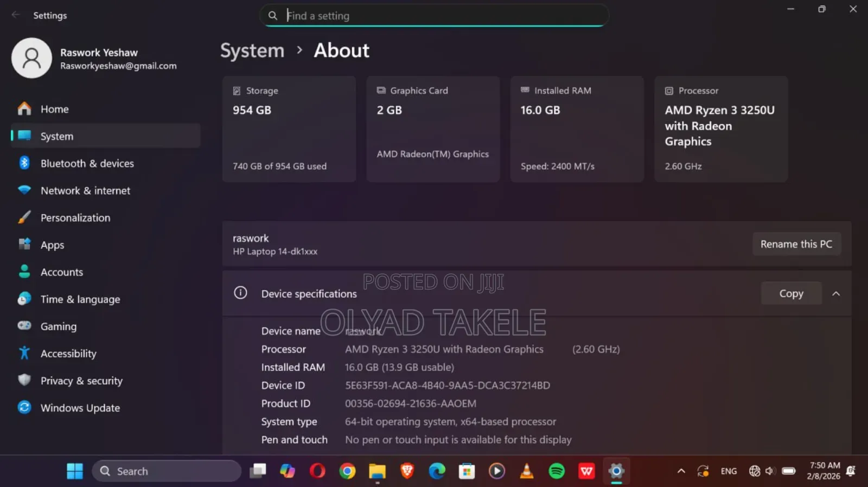Click the HP Laptop 14-dk1xxx model text
The width and height of the screenshot is (868, 487).
pos(275,252)
